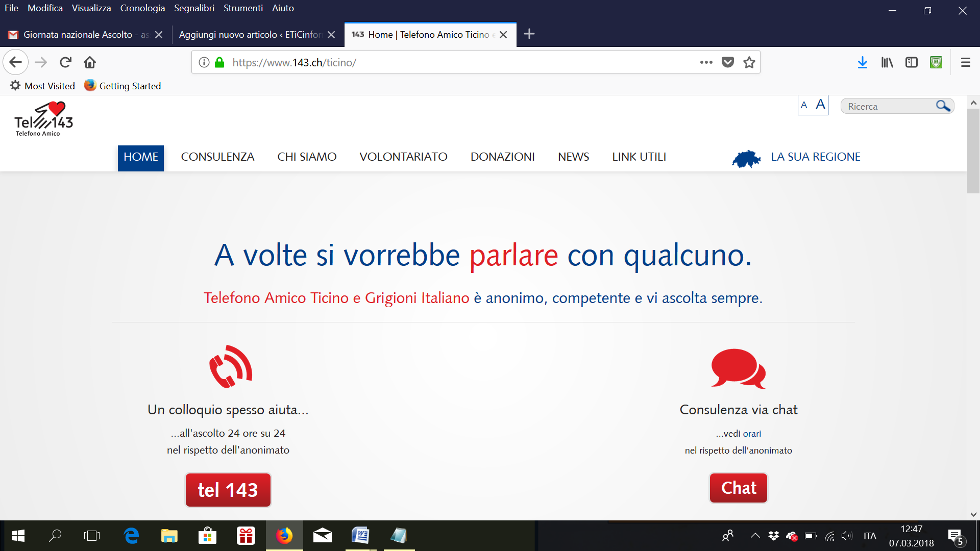The height and width of the screenshot is (551, 980).
Task: Open page actions three-dot menu
Action: 706,62
